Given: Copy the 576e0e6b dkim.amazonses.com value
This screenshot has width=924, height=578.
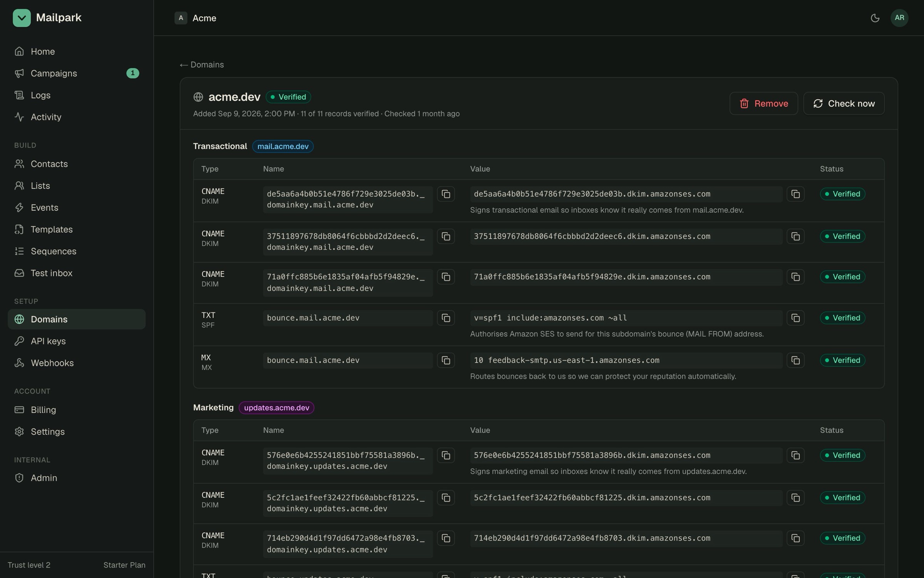Looking at the screenshot, I should [x=795, y=455].
